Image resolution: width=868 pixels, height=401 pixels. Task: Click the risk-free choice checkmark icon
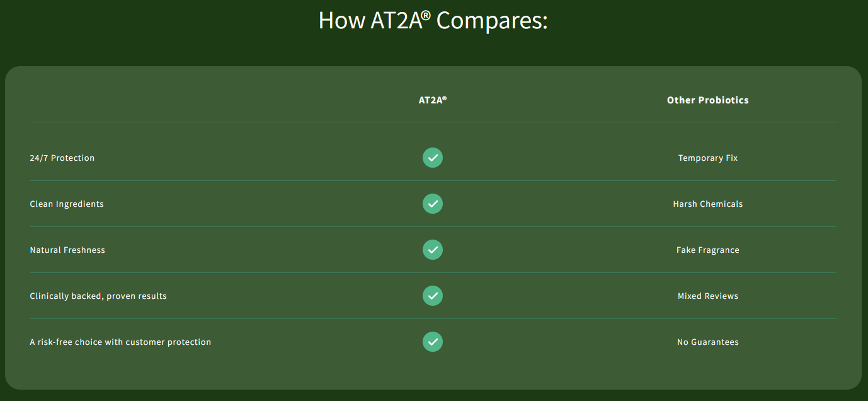pos(433,342)
